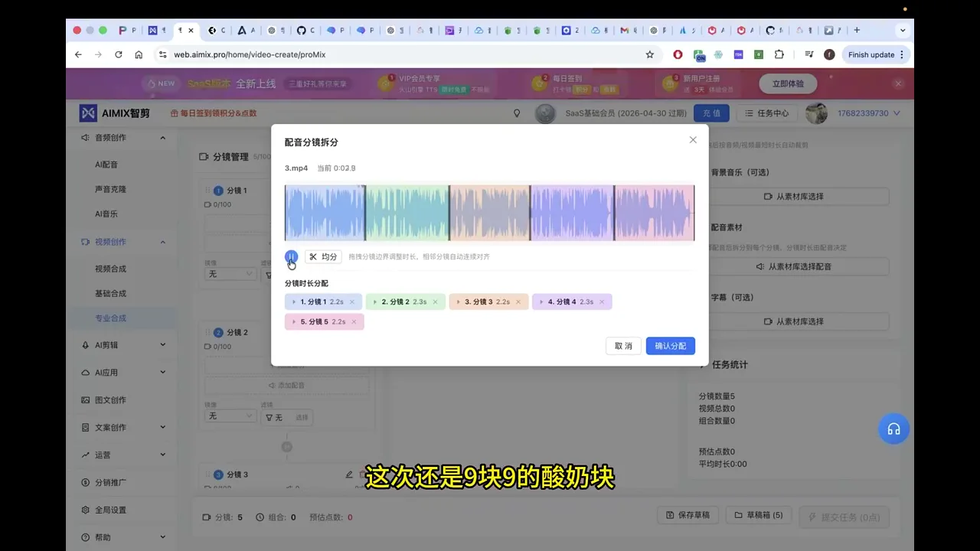Play the 分镜 2 segment chip

coord(375,302)
